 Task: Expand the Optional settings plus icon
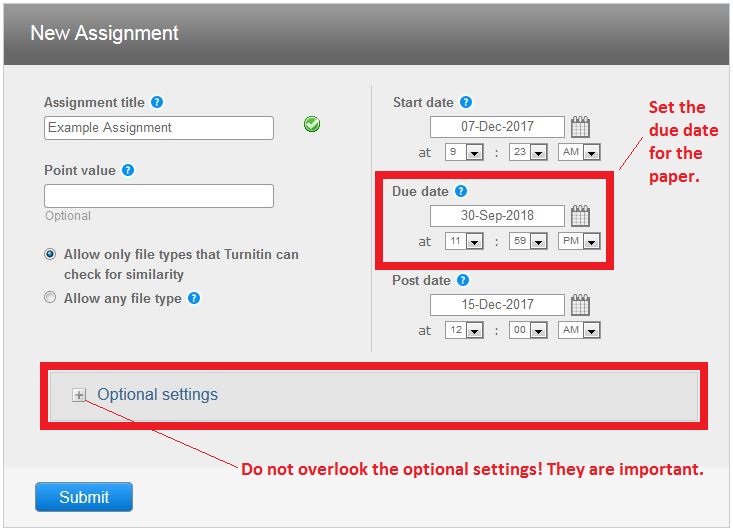[x=79, y=395]
